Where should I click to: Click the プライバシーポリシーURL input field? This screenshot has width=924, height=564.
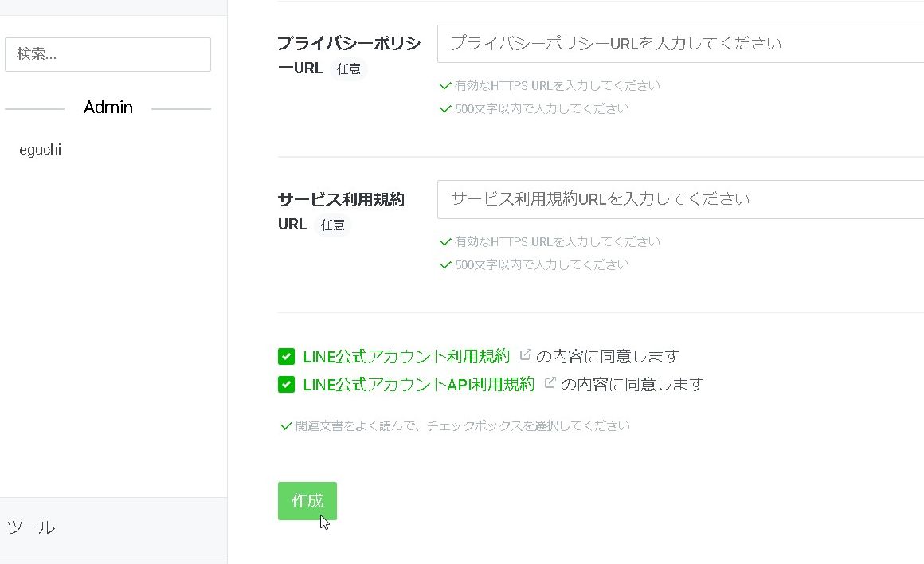point(637,44)
